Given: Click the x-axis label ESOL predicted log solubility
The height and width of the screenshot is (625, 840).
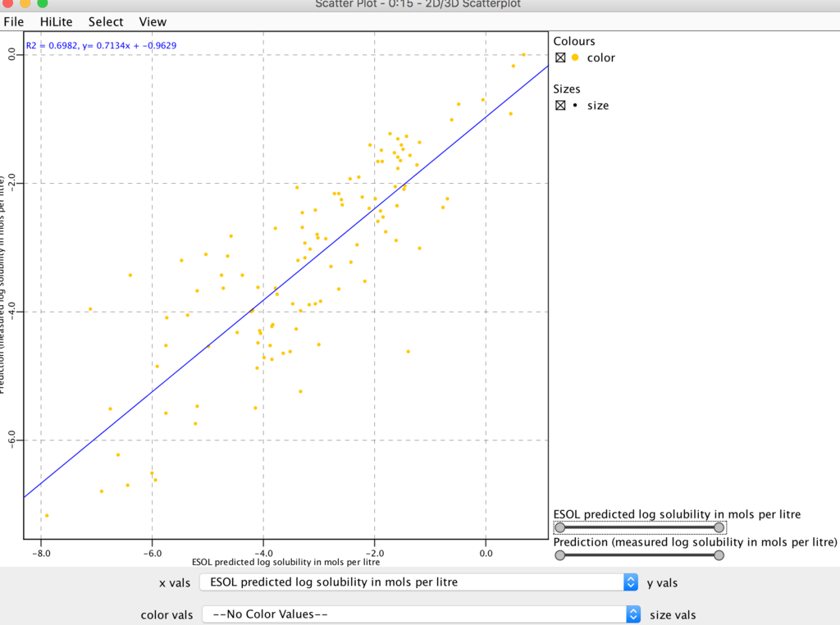Looking at the screenshot, I should [x=286, y=562].
